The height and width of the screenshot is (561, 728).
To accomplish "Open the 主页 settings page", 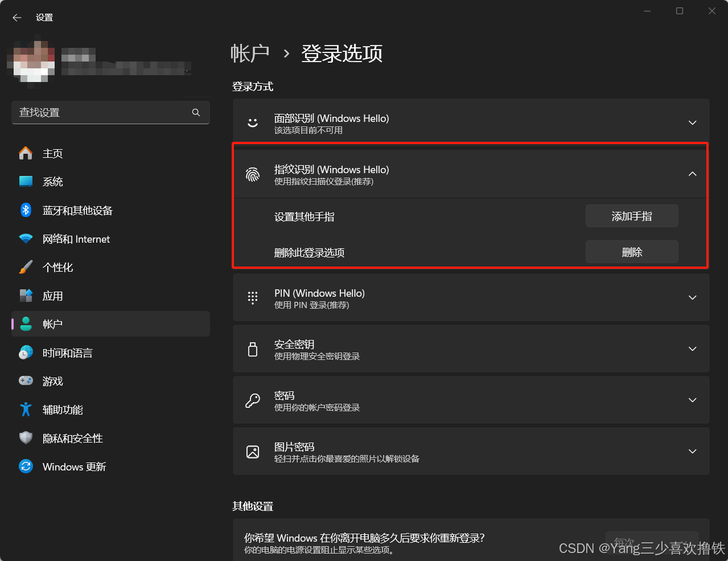I will tap(110, 153).
